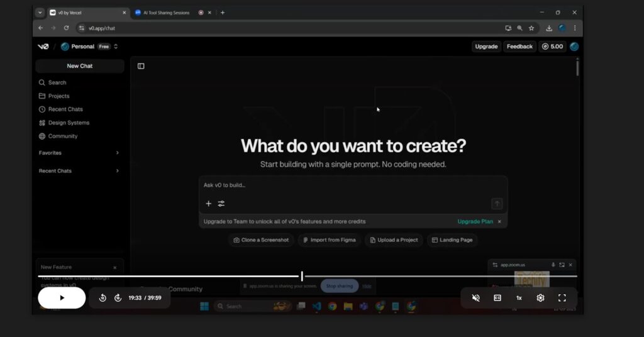Expand the Favorites section

(x=117, y=153)
